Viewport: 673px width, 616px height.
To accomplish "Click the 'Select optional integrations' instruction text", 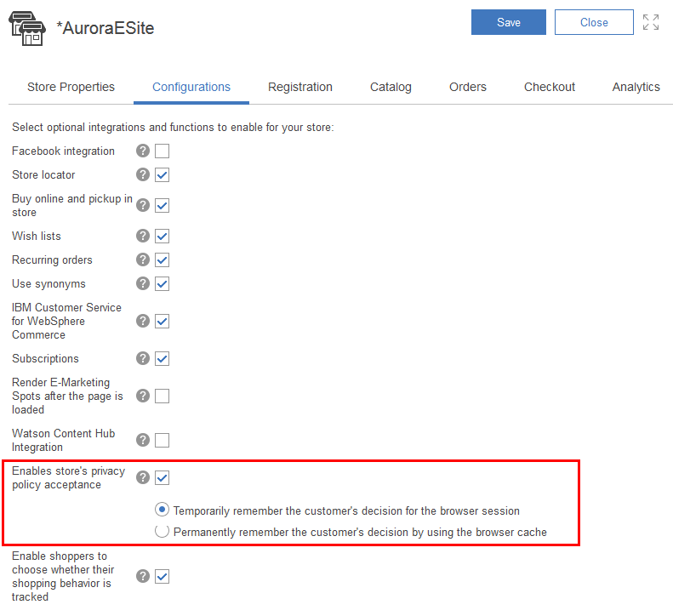I will (x=173, y=128).
